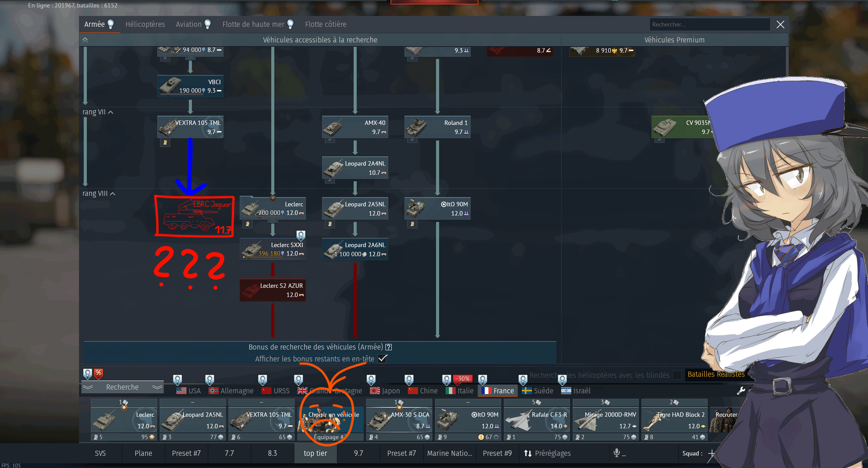Click the collapse double-chevron above rank list
Viewport: 868px width, 468px height.
click(x=85, y=40)
